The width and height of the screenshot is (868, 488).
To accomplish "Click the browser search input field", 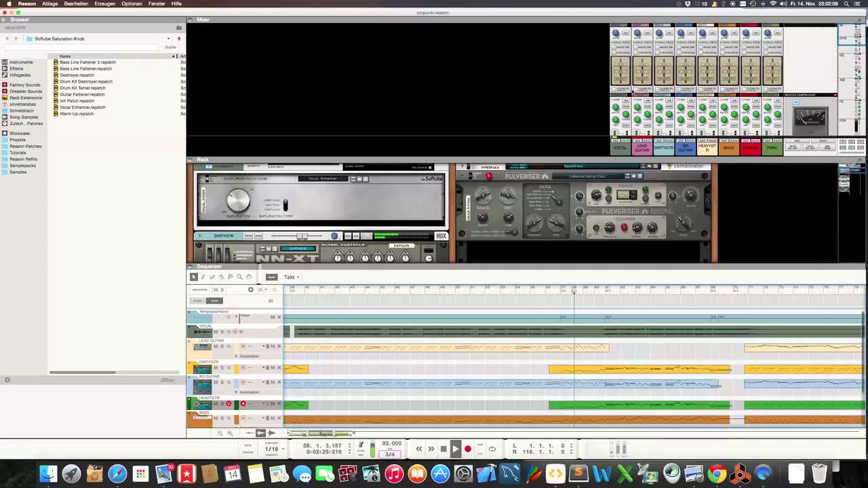I will pyautogui.click(x=81, y=47).
